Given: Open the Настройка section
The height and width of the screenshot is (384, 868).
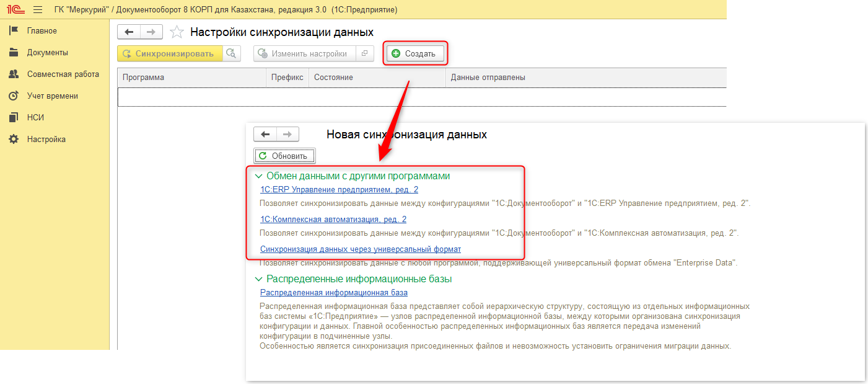Looking at the screenshot, I should click(x=46, y=140).
